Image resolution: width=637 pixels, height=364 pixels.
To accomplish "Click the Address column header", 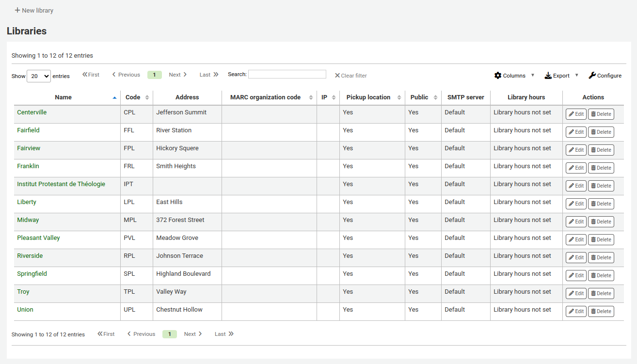I will [x=187, y=97].
